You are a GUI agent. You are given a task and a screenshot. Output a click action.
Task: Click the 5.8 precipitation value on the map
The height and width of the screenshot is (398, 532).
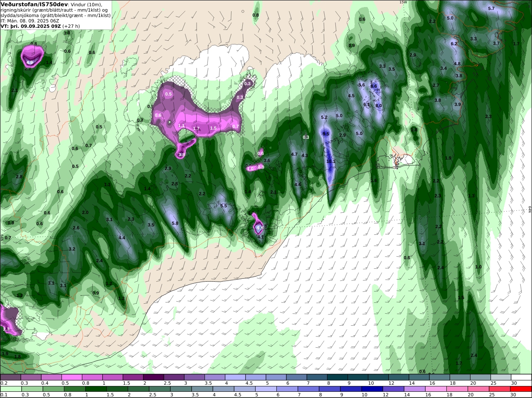point(175,223)
